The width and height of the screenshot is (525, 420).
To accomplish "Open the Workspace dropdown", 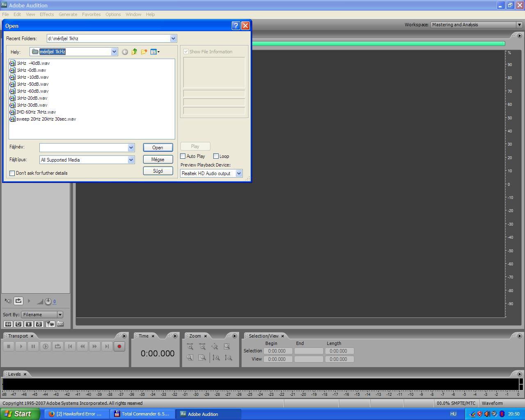I will pyautogui.click(x=519, y=25).
